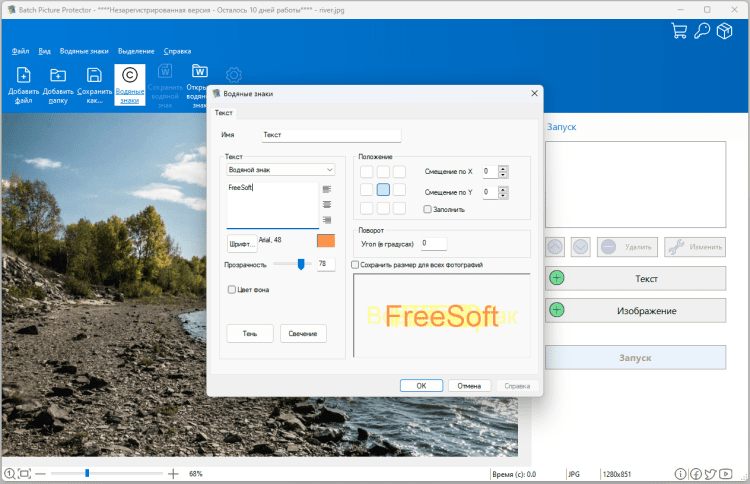750x484 pixels.
Task: Toggle save size for all photos checkbox
Action: [x=355, y=264]
